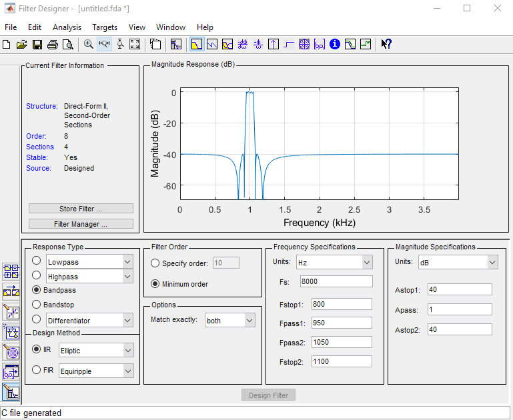Save session with the floppy disk icon
The image size is (513, 420).
(37, 44)
